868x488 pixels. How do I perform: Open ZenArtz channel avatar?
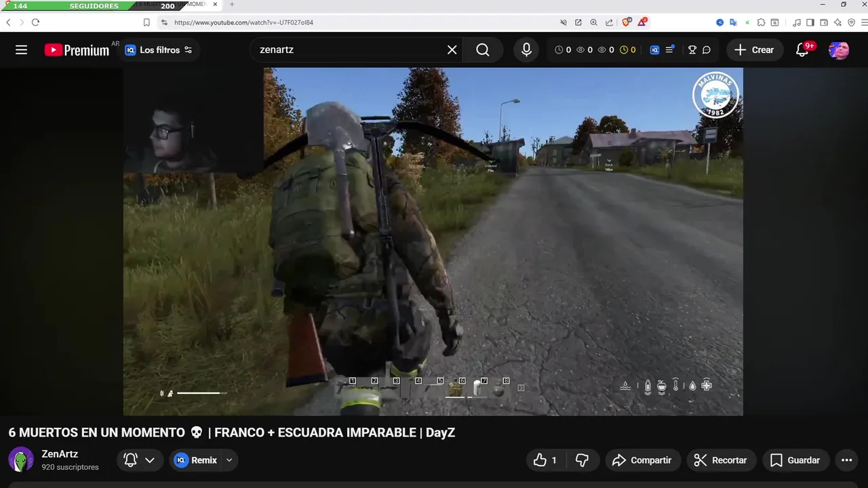21,460
